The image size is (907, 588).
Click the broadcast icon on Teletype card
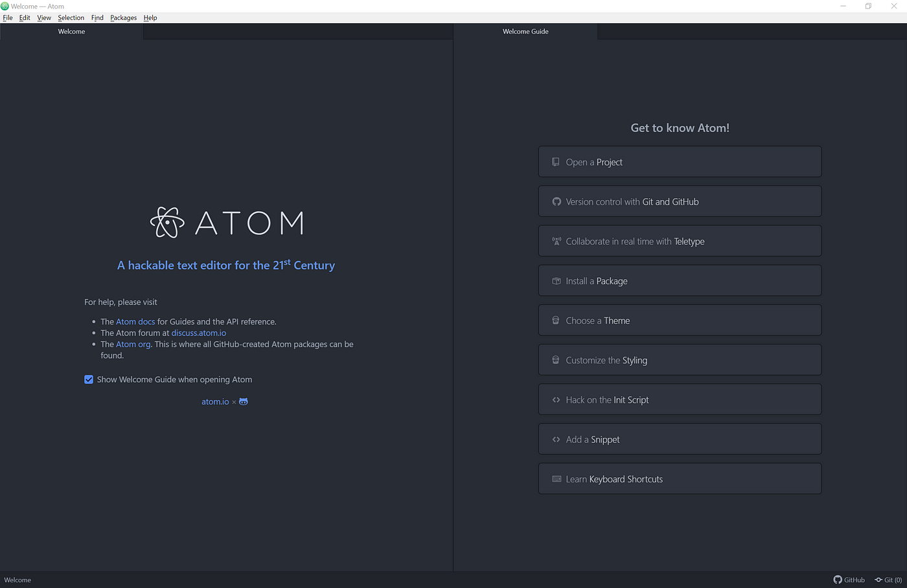(x=557, y=241)
